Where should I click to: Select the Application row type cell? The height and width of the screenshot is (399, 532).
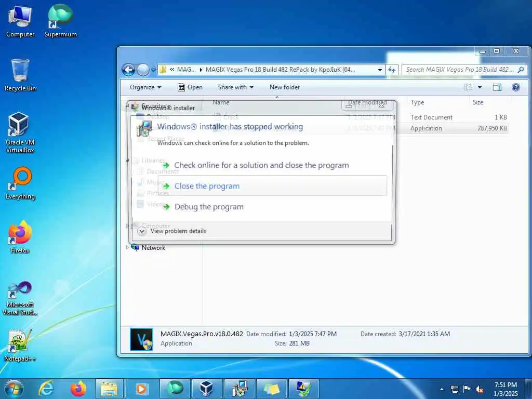[426, 128]
